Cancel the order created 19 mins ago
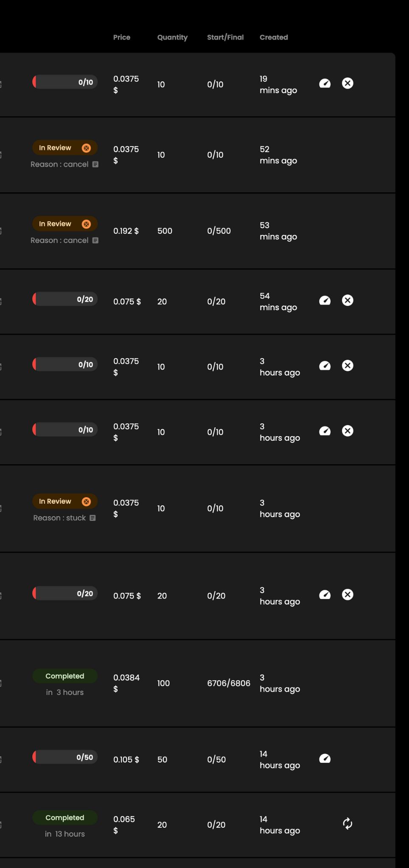The image size is (409, 868). pos(347,83)
